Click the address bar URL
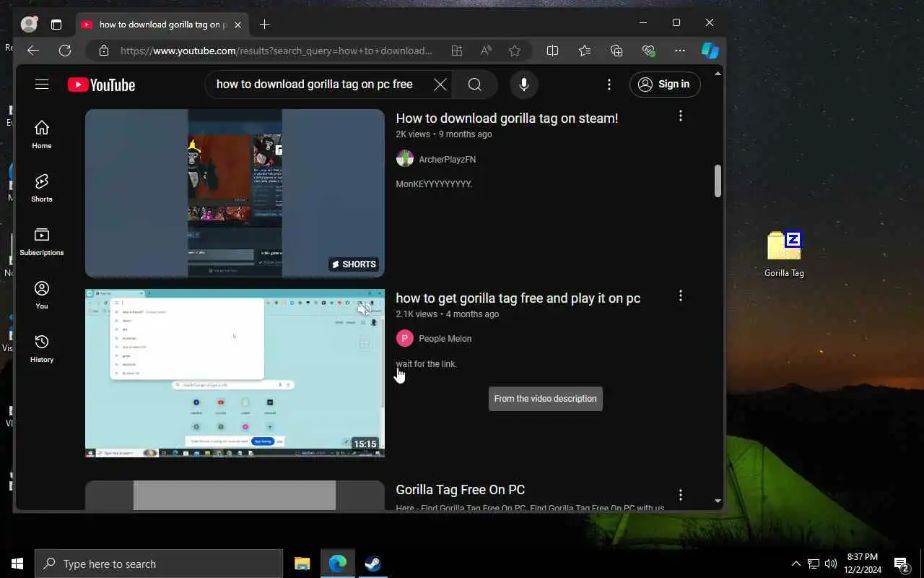 276,51
